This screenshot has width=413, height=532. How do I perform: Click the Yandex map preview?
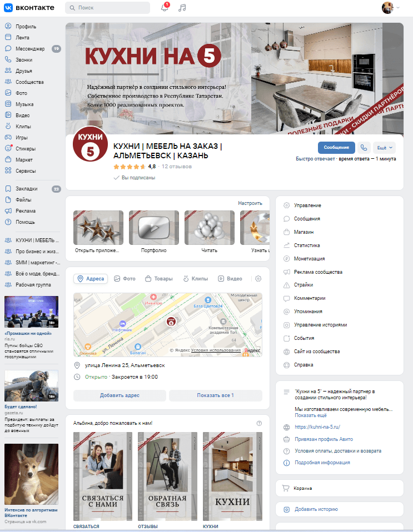pyautogui.click(x=168, y=325)
